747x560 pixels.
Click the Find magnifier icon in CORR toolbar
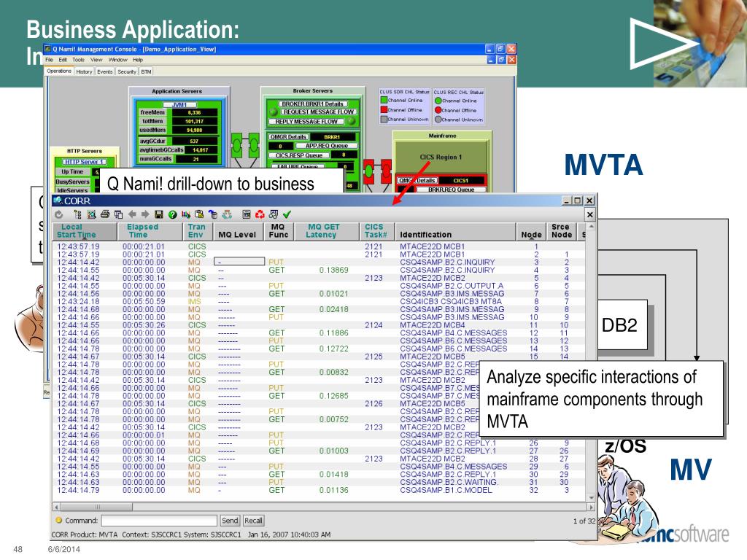[x=91, y=214]
